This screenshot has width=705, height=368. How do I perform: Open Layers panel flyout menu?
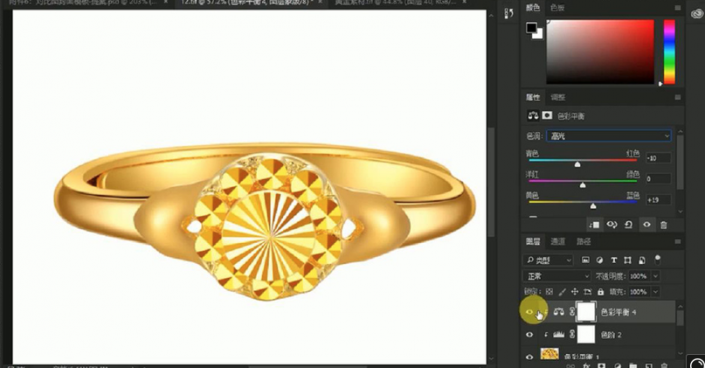point(678,242)
